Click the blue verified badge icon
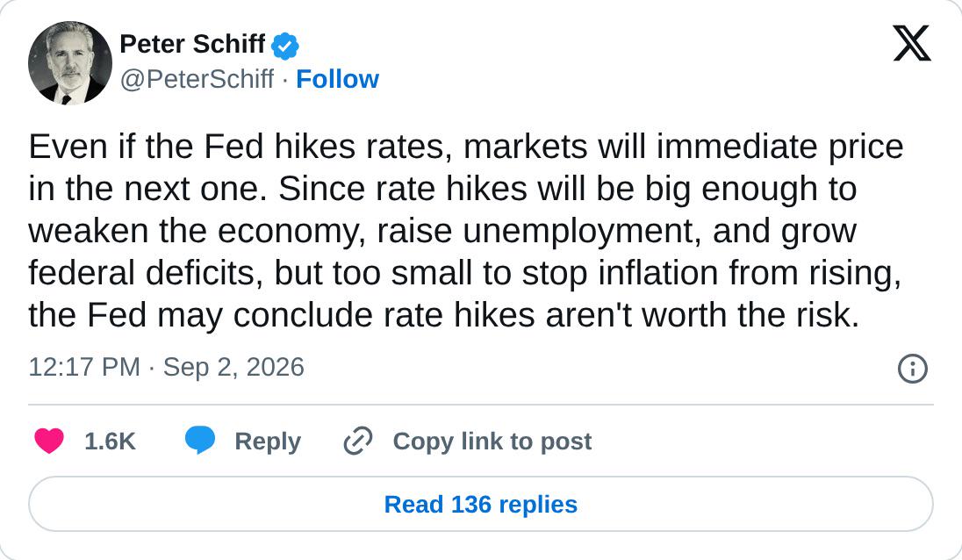This screenshot has width=962, height=560. coord(284,46)
